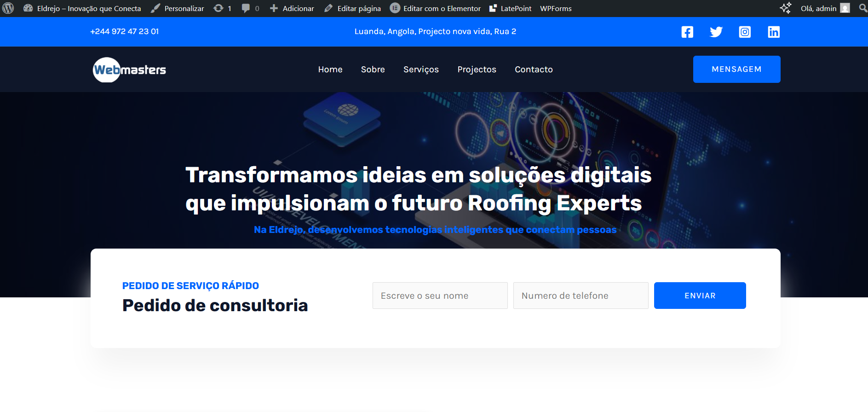
Task: Open the LatePoint admin menu
Action: pyautogui.click(x=510, y=8)
